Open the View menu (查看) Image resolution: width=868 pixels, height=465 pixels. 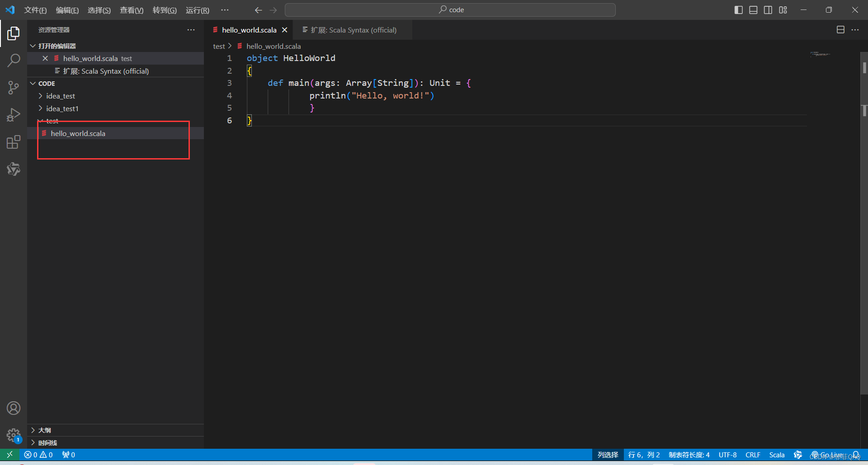(132, 10)
